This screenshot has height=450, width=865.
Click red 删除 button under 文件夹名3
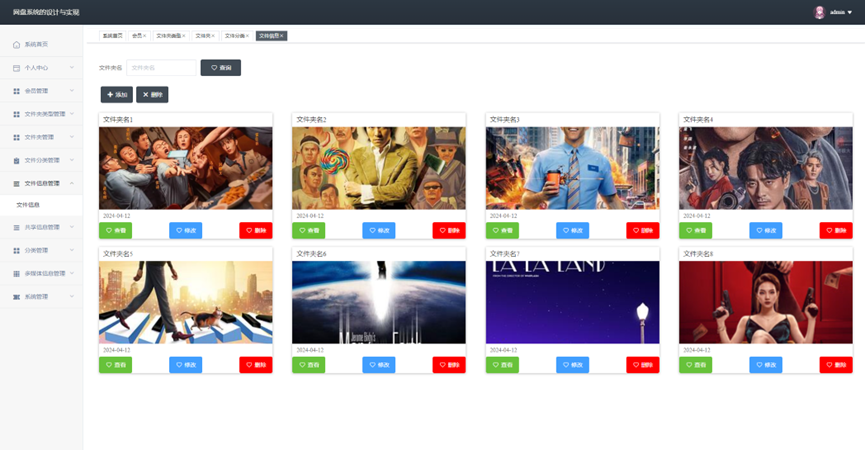643,231
